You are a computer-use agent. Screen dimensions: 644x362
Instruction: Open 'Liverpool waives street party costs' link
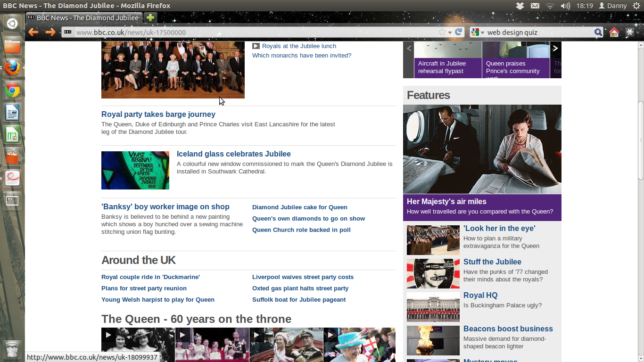coord(303,277)
